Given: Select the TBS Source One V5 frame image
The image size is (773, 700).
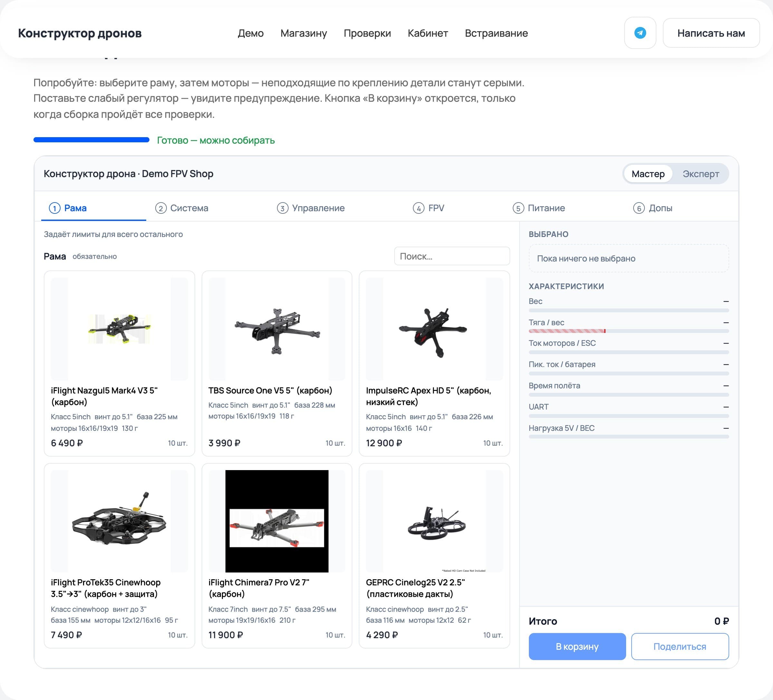Looking at the screenshot, I should [277, 329].
